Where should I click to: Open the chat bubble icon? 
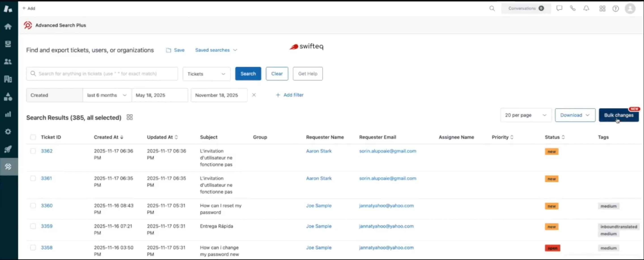[x=559, y=8]
